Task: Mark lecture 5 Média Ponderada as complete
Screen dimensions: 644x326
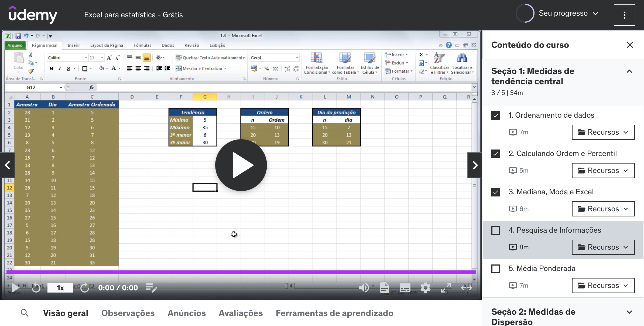Action: pos(496,269)
